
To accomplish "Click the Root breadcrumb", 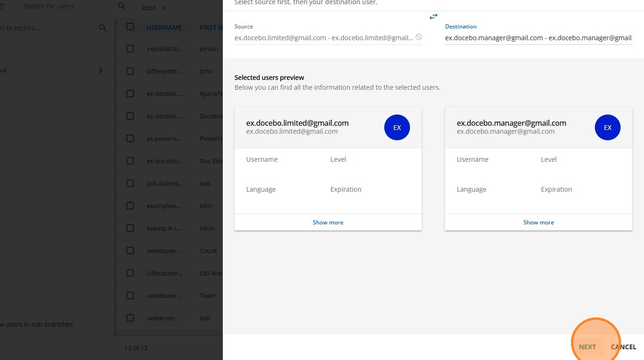I will tap(149, 8).
